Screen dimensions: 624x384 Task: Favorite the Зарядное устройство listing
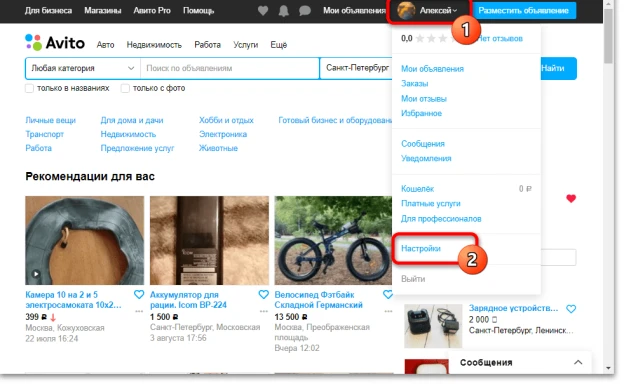point(571,308)
